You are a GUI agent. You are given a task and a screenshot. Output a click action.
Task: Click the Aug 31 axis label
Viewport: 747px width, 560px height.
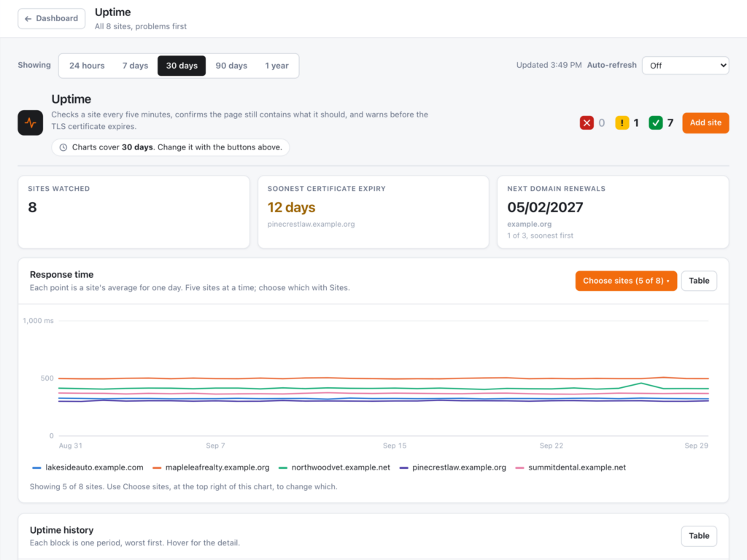click(x=71, y=446)
